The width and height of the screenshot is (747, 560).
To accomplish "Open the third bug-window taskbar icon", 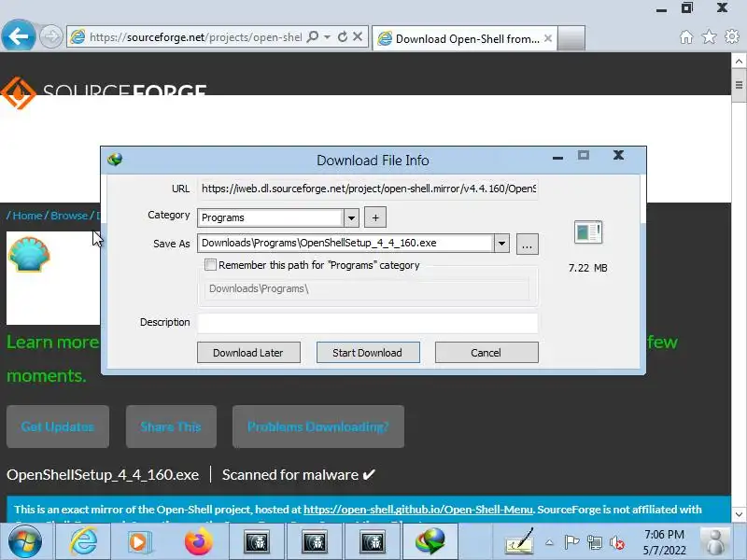I will click(373, 542).
